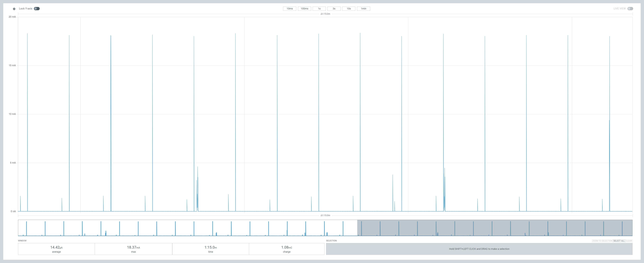Open chart settings gear icon
Screen dimensions: 644x263
tap(14, 9)
